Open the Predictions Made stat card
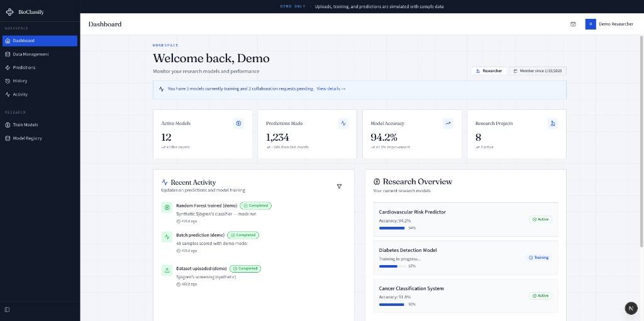This screenshot has width=644, height=321. point(307,134)
